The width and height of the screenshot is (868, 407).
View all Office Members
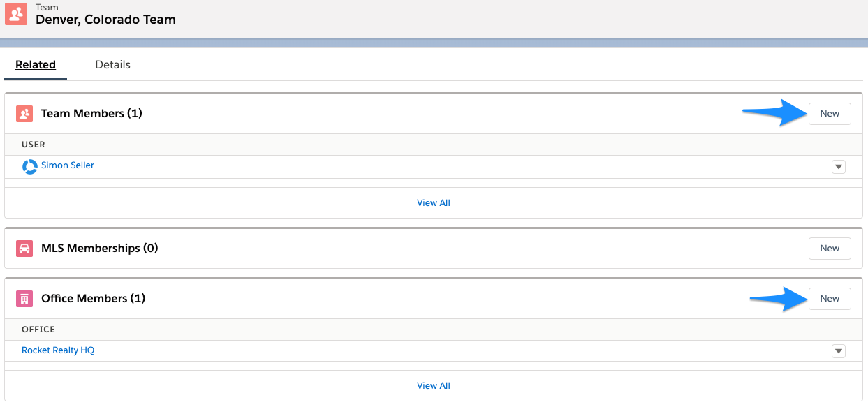[433, 385]
